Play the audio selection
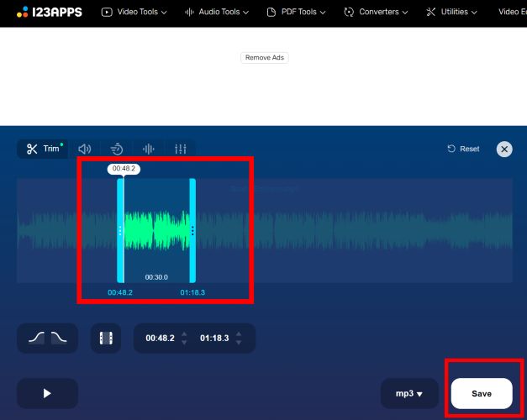527x420 pixels. 47,393
